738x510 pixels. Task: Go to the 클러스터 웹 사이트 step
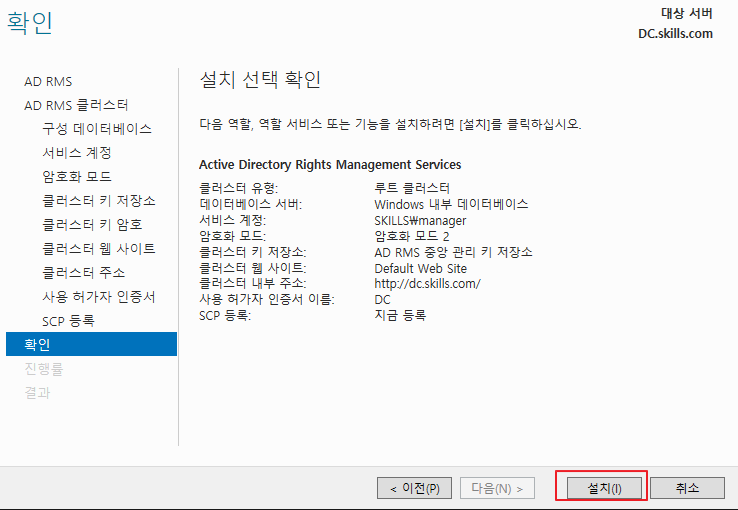pos(99,249)
